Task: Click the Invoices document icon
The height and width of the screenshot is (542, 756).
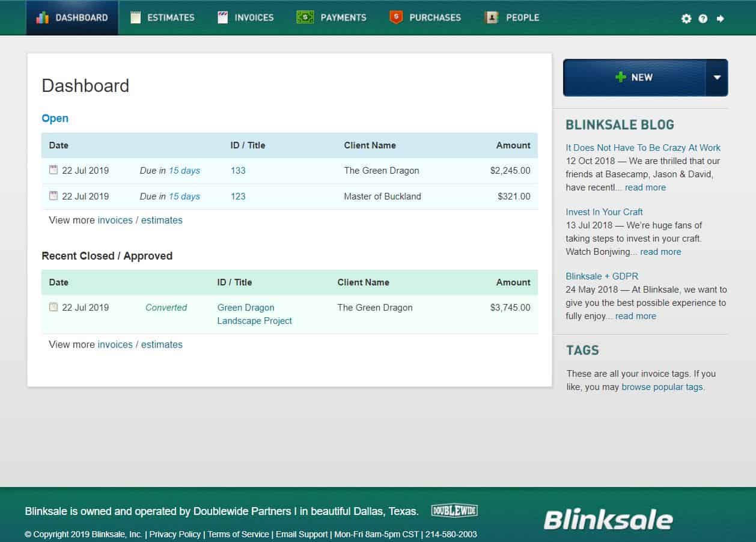Action: pos(223,17)
